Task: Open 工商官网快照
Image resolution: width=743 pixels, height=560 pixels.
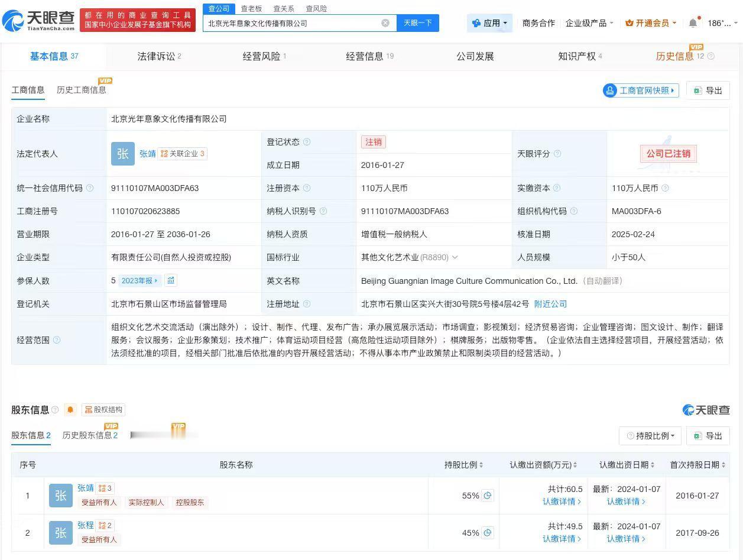Action: pos(641,90)
